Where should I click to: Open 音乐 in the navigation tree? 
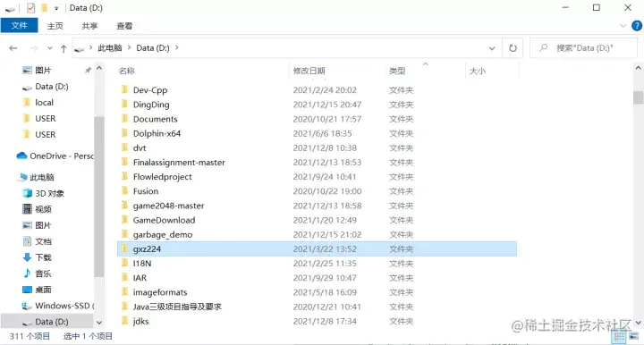(x=43, y=273)
